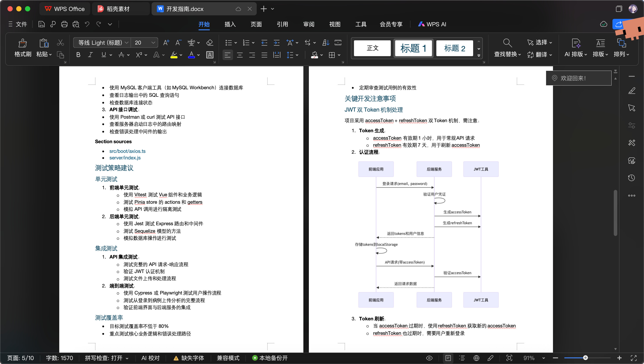This screenshot has height=364, width=644.
Task: Click the 缺失字体 missing font warning
Action: click(189, 358)
